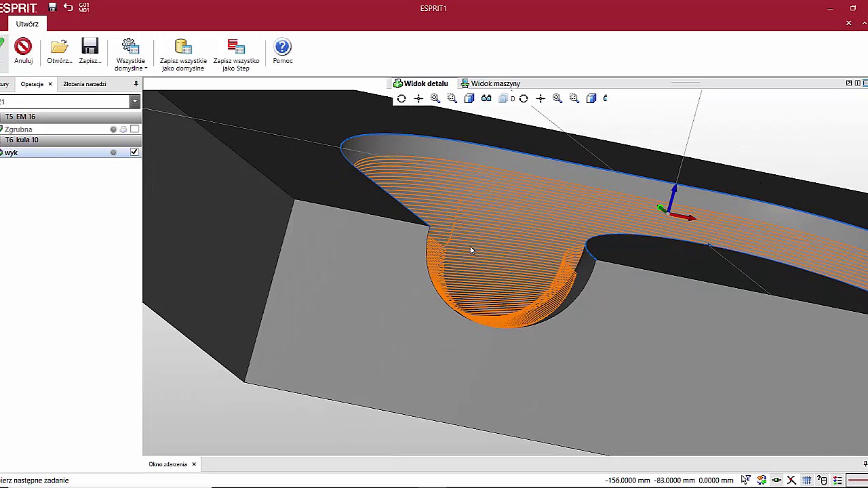Click the printer icon on the Zgrubna row
Screen dimensions: 868x488
click(x=123, y=129)
